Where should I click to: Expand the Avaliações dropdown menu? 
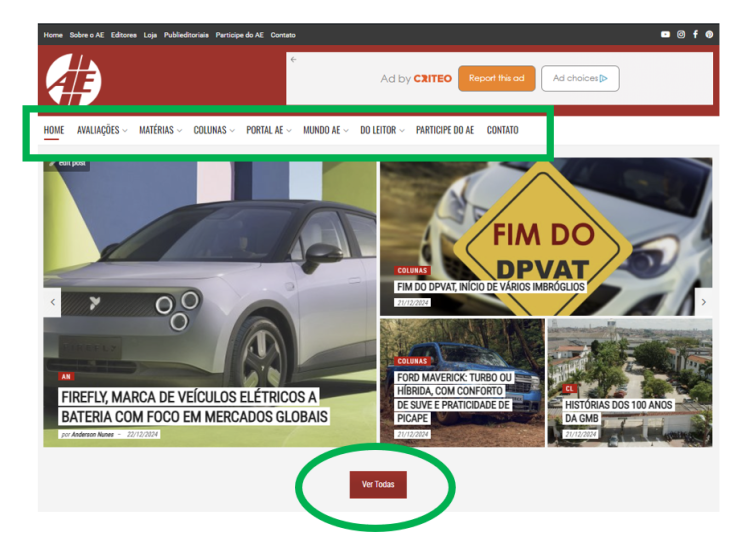click(101, 130)
